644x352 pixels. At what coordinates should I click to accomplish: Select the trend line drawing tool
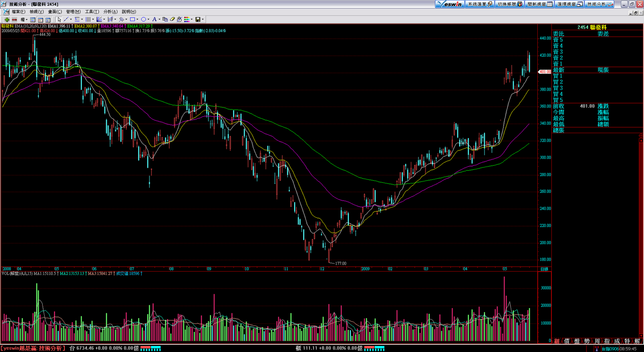click(66, 19)
